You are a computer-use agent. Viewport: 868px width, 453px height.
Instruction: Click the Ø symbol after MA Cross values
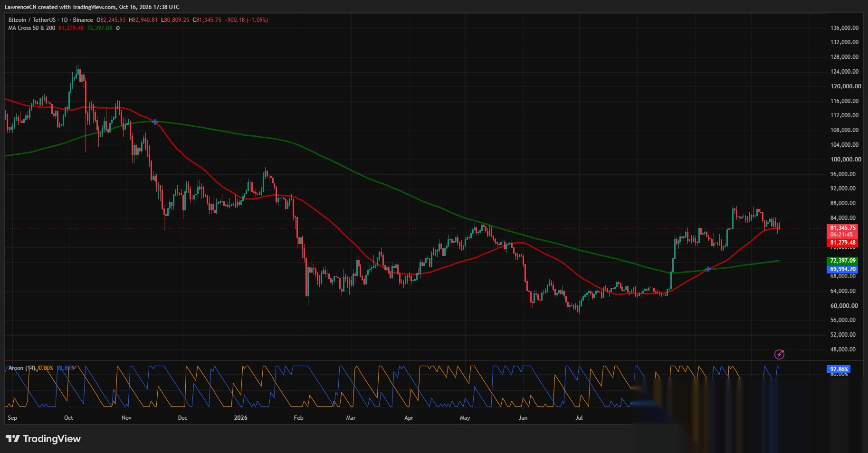(118, 28)
